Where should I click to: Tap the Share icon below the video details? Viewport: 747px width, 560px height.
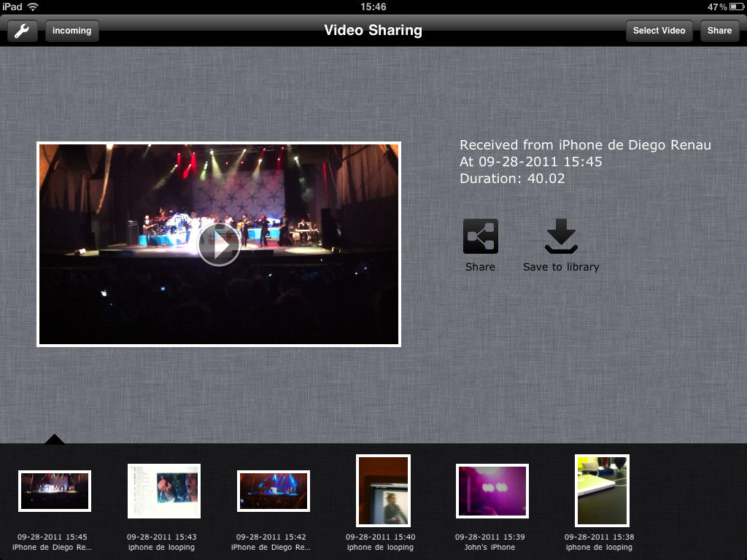click(x=480, y=236)
